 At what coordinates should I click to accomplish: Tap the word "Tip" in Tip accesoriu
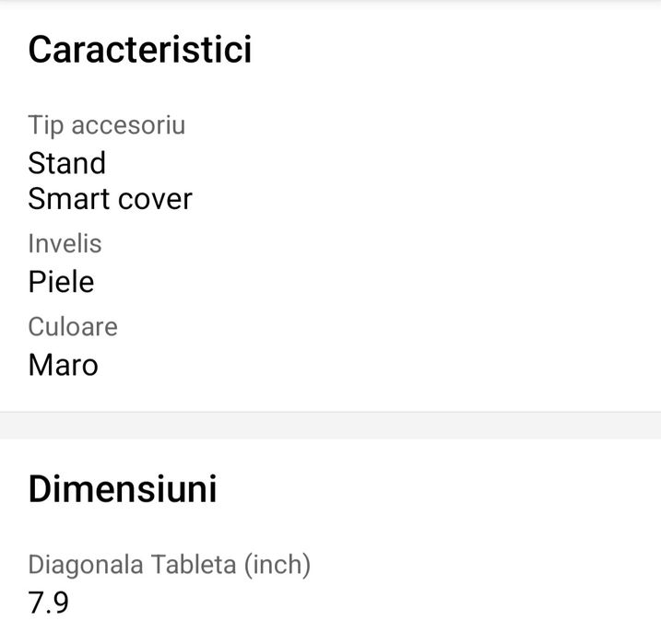click(44, 124)
